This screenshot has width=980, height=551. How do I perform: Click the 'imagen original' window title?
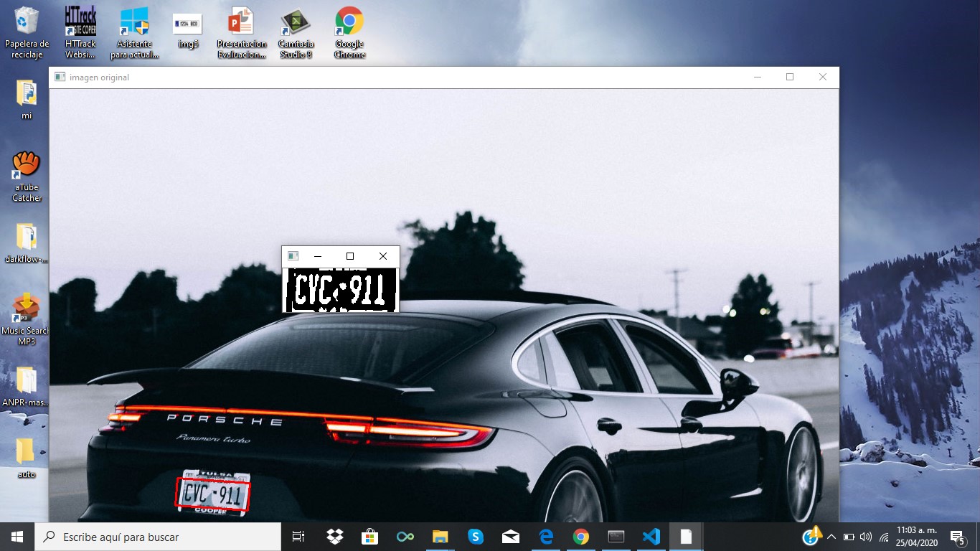[x=99, y=77]
